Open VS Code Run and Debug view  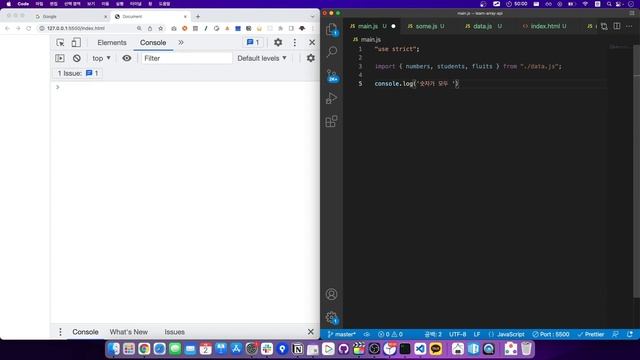331,98
